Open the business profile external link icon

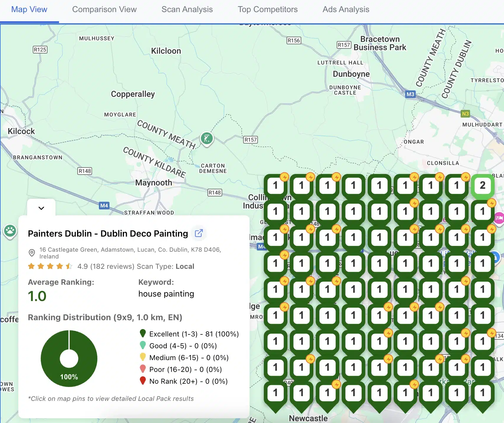pos(199,233)
